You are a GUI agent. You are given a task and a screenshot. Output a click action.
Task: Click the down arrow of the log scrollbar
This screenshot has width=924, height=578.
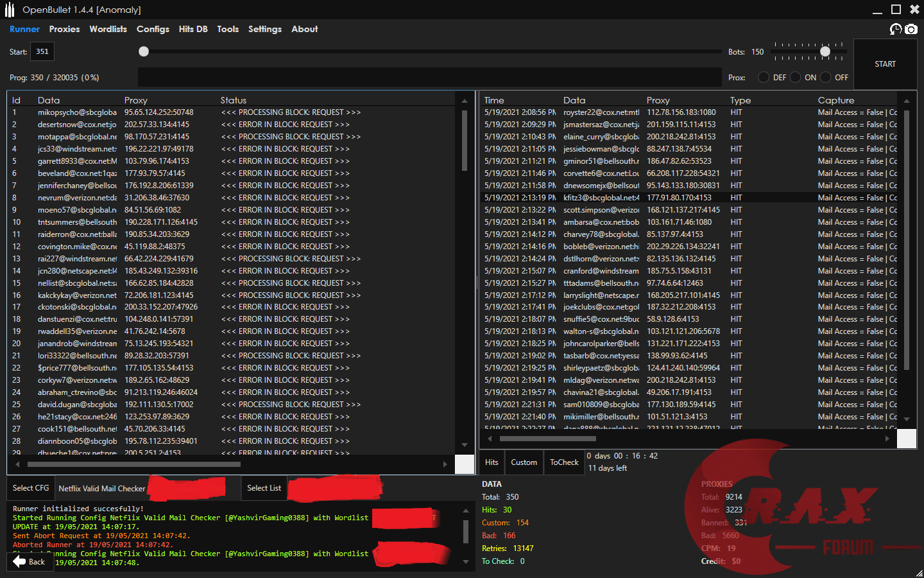pos(466,562)
